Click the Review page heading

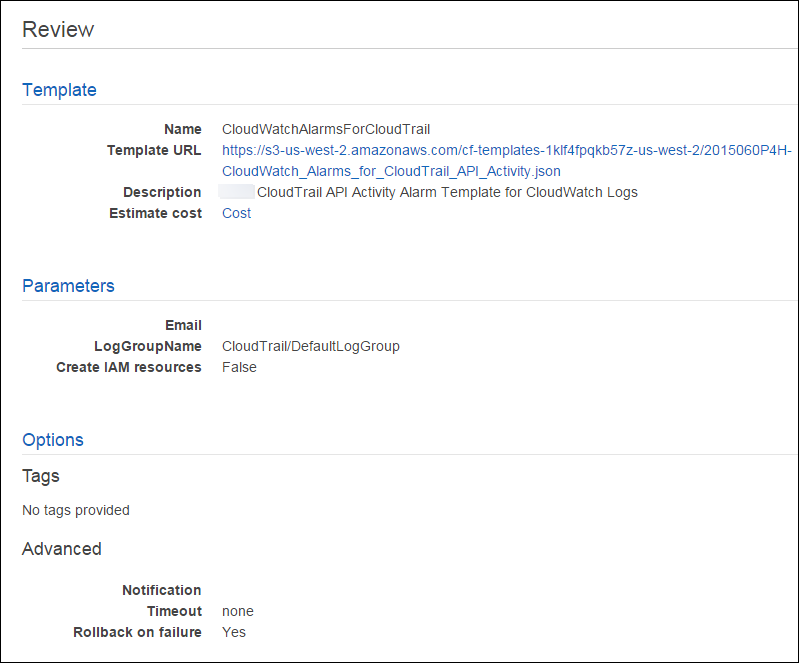58,29
